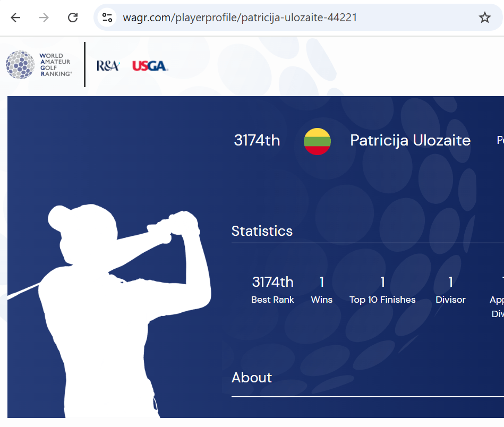
Task: Open site information icon in address bar
Action: tap(107, 18)
